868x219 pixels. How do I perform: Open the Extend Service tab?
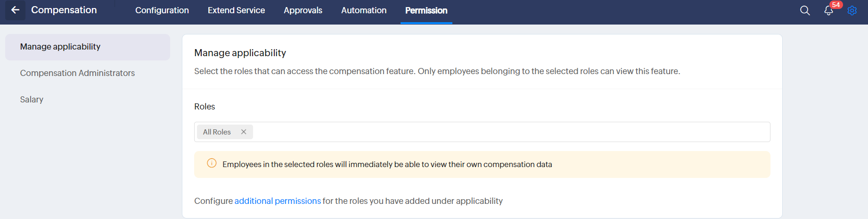point(236,10)
